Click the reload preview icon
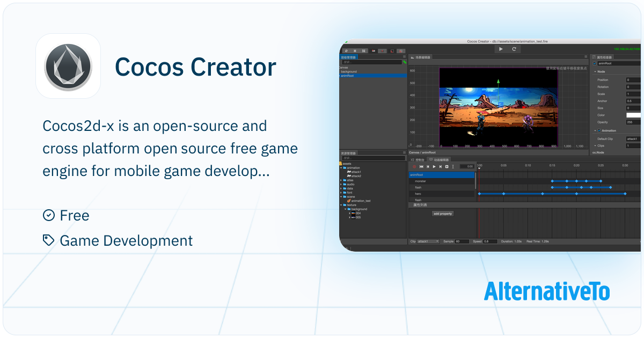This screenshot has width=644, height=338. [x=514, y=49]
